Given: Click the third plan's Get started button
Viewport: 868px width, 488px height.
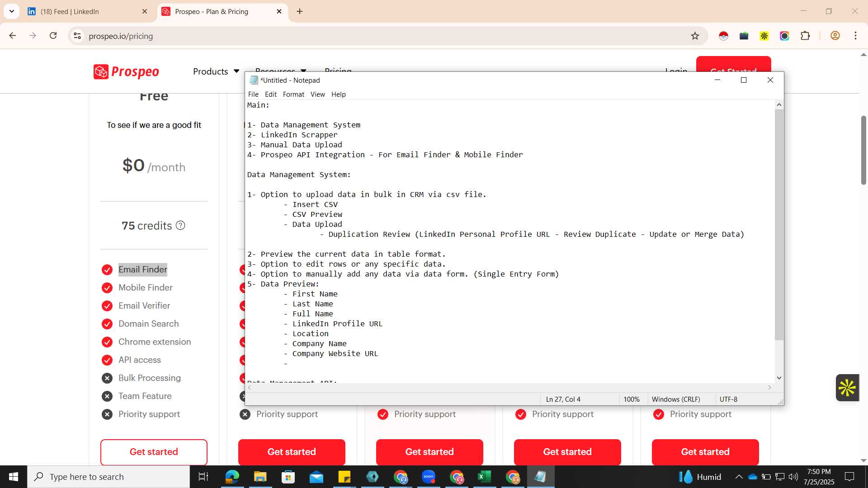Looking at the screenshot, I should coord(429,452).
